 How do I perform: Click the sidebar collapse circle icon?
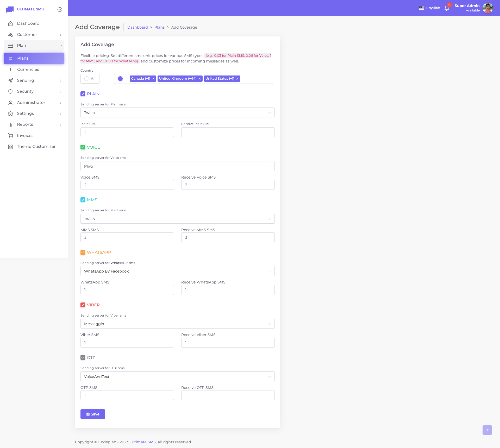(x=60, y=9)
